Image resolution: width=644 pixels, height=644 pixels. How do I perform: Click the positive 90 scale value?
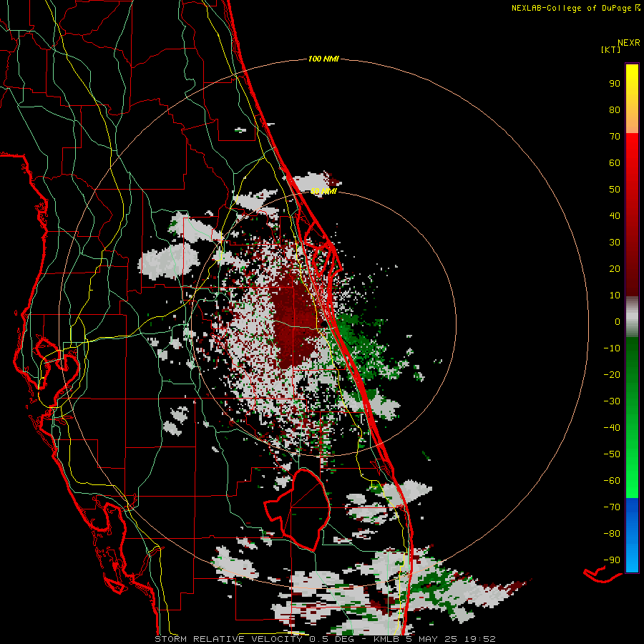[615, 84]
